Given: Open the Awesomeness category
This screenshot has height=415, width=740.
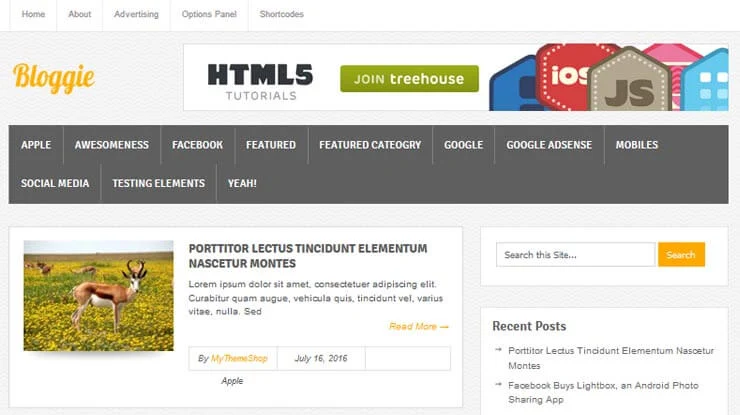Looking at the screenshot, I should (x=112, y=145).
